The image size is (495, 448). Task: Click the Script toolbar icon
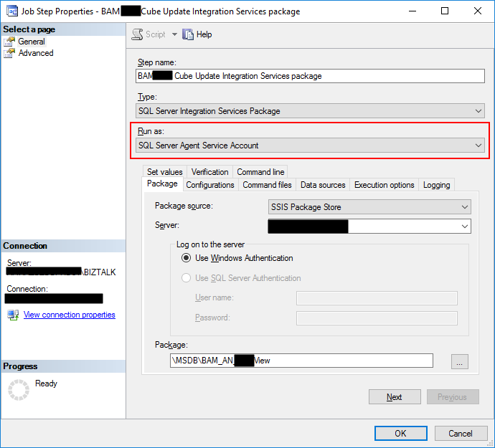tap(138, 34)
